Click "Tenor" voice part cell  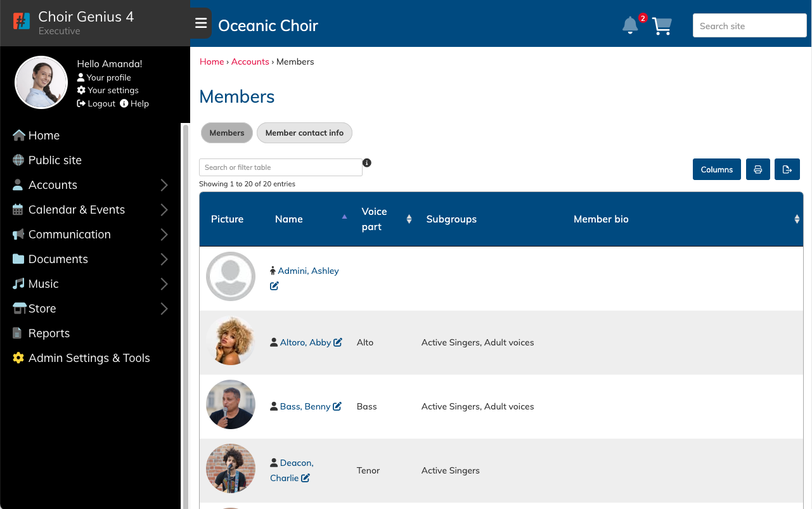[x=368, y=470]
